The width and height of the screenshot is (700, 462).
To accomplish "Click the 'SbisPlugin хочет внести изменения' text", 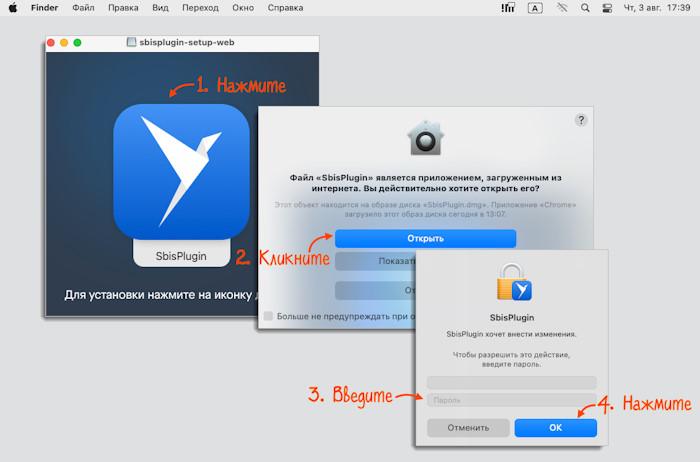I will (x=512, y=334).
